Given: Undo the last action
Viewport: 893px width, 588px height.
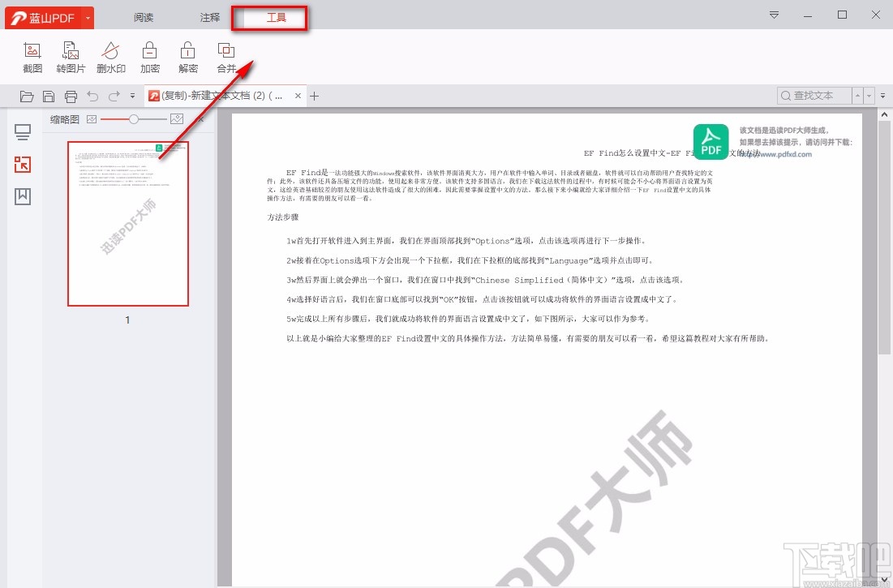Looking at the screenshot, I should (x=92, y=97).
